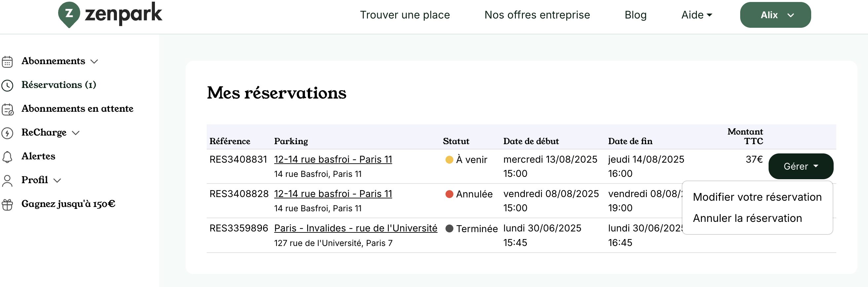
Task: Click the gift icon for referral rewards
Action: 7,204
